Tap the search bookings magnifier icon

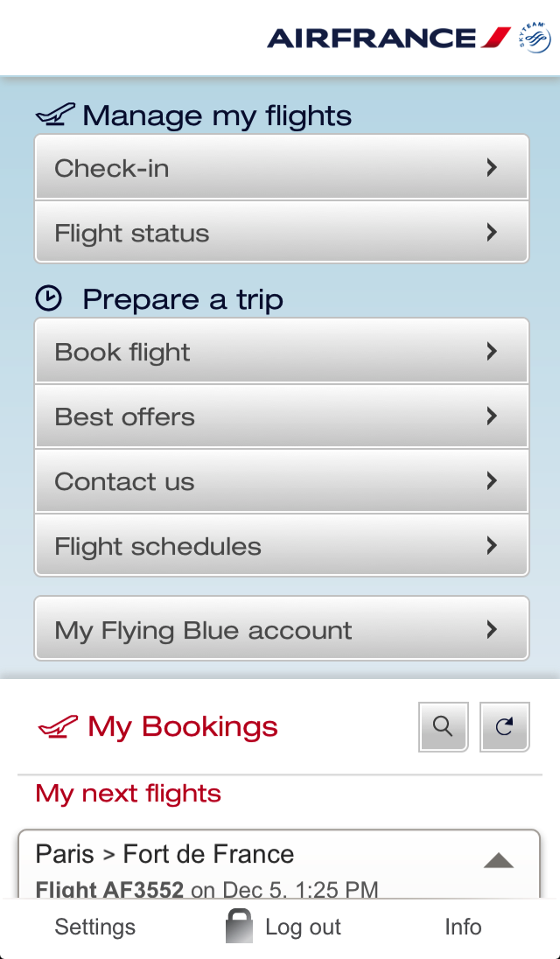444,726
